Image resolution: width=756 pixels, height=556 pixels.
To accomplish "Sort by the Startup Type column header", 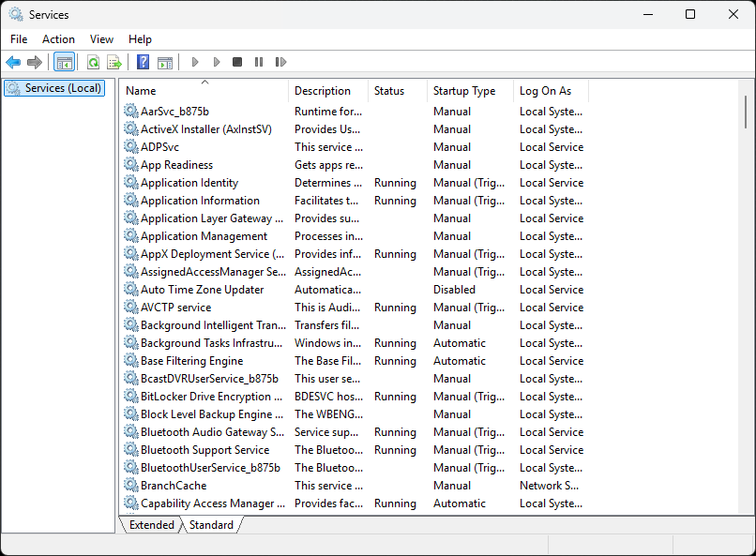I will tap(464, 91).
